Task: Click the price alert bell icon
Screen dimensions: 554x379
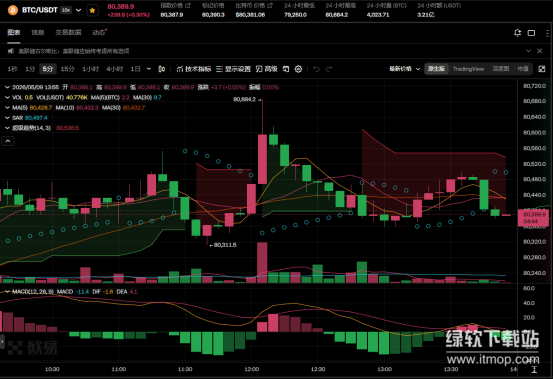Action: (517, 33)
